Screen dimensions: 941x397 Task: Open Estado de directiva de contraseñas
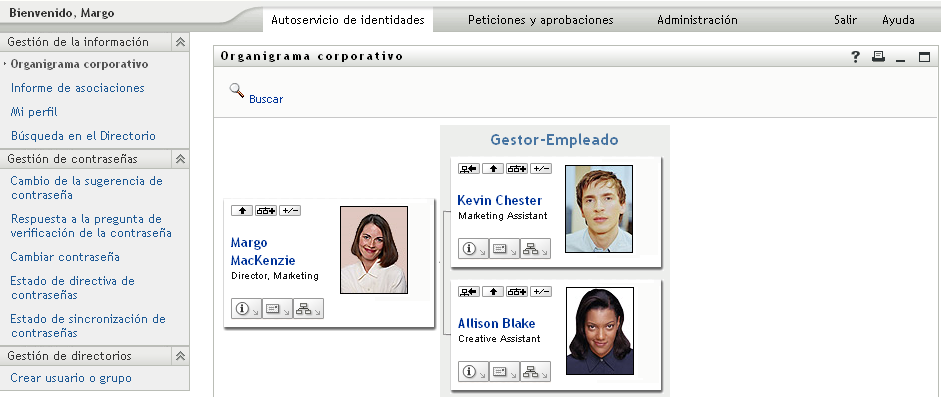[x=72, y=288]
